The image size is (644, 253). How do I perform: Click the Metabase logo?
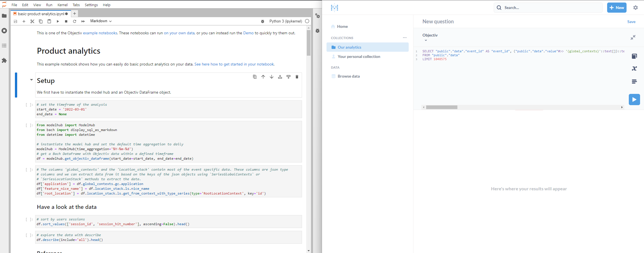point(334,8)
